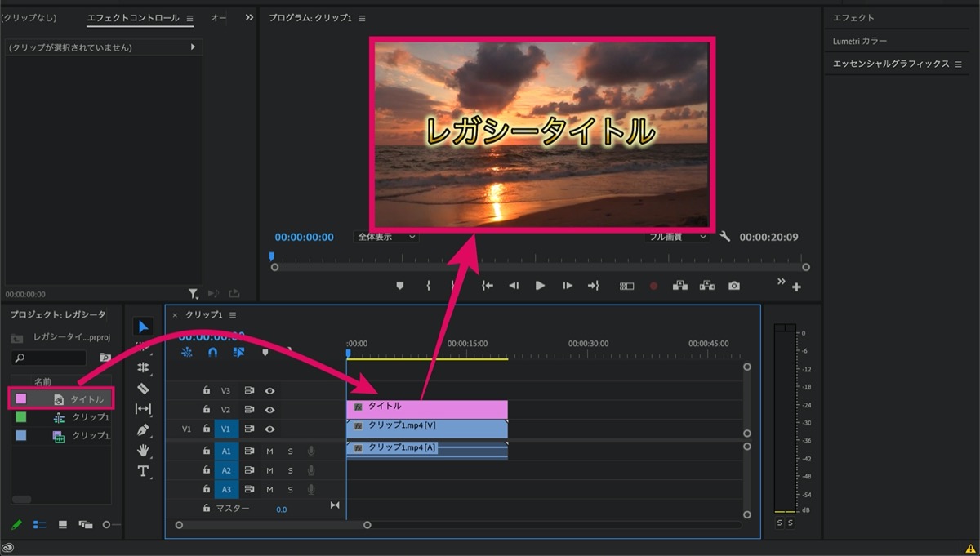Click Add Marker in Program monitor controls
980x556 pixels.
coord(400,286)
